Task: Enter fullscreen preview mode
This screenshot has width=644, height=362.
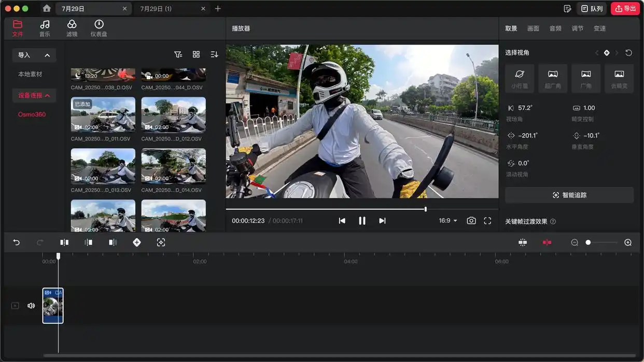Action: 487,220
